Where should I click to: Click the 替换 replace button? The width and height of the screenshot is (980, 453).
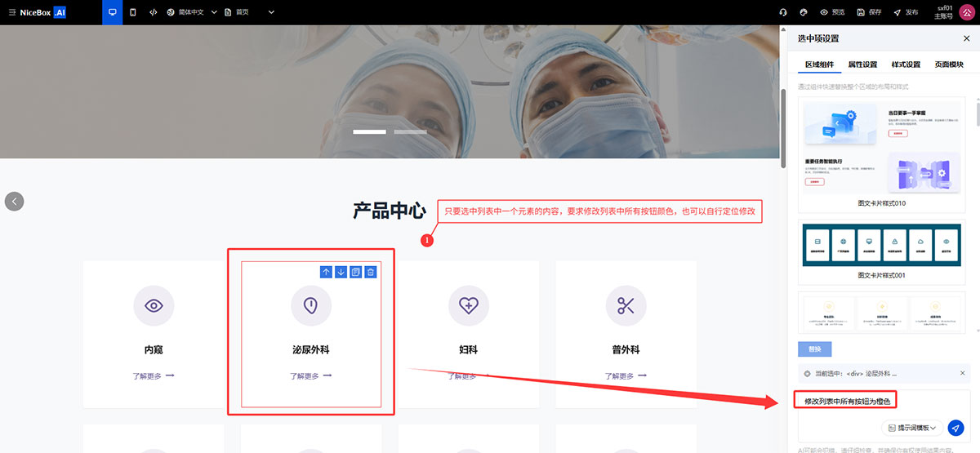point(815,349)
